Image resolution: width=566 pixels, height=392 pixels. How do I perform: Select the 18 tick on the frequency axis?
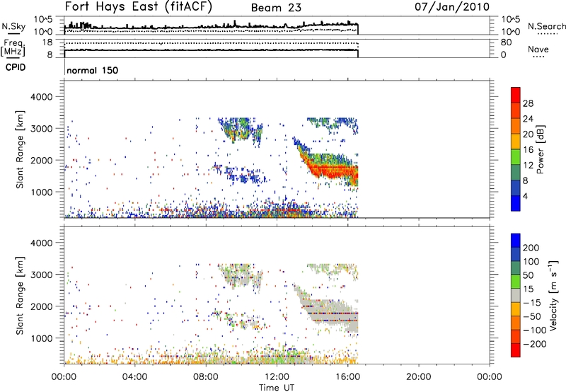tap(47, 42)
